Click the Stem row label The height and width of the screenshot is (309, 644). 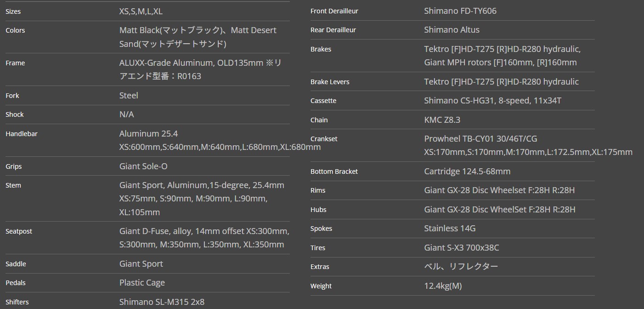(x=13, y=185)
